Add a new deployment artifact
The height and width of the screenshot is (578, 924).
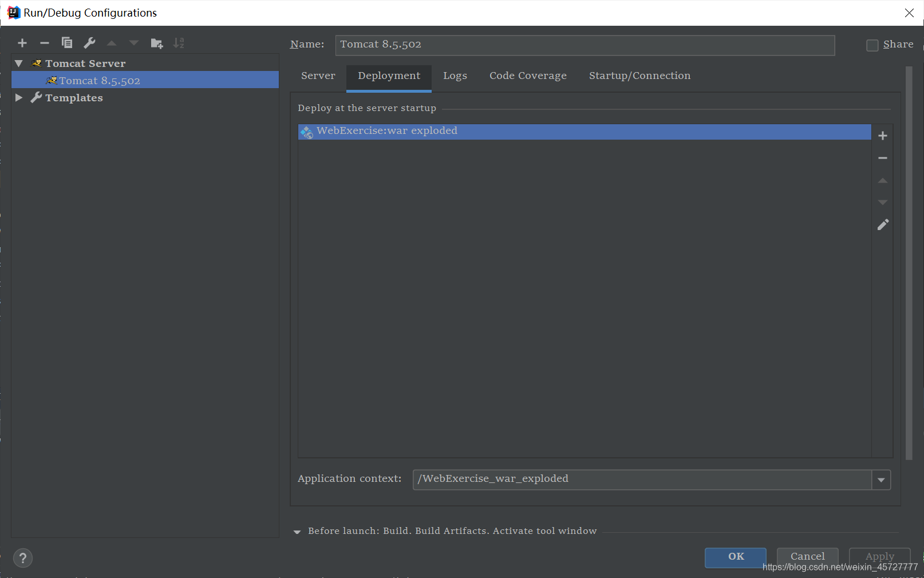882,136
